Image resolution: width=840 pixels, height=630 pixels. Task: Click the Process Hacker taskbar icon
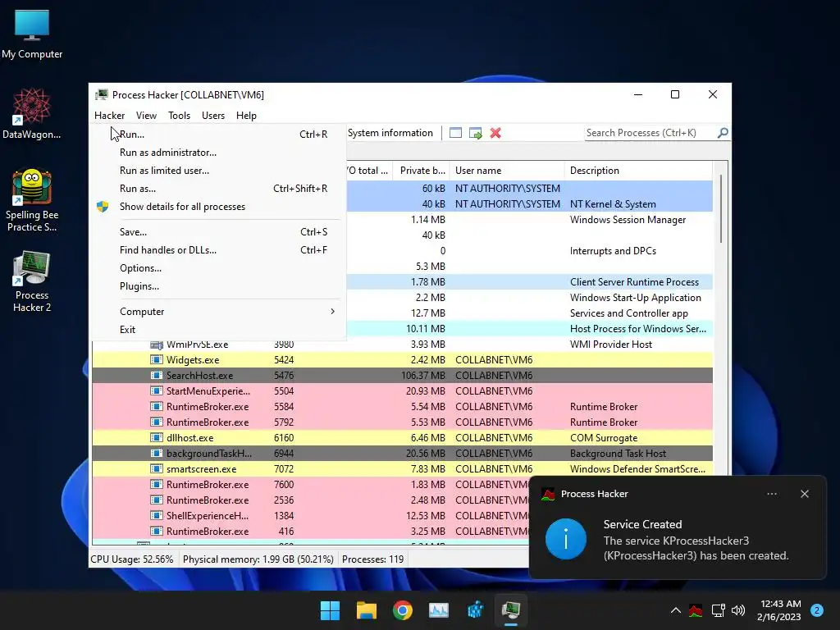tap(511, 610)
